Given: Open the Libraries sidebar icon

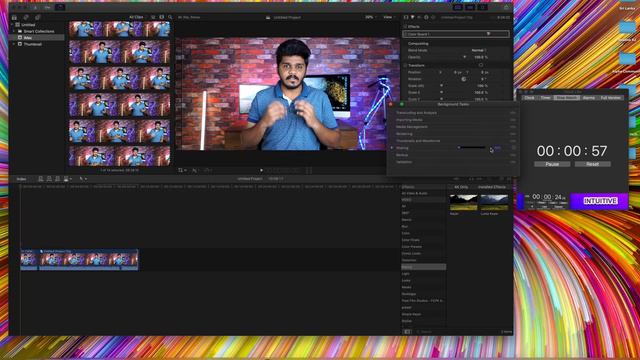Looking at the screenshot, I should 14,18.
